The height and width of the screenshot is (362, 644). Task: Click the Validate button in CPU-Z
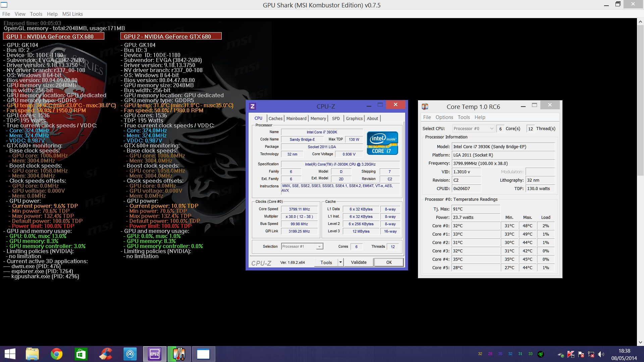359,262
